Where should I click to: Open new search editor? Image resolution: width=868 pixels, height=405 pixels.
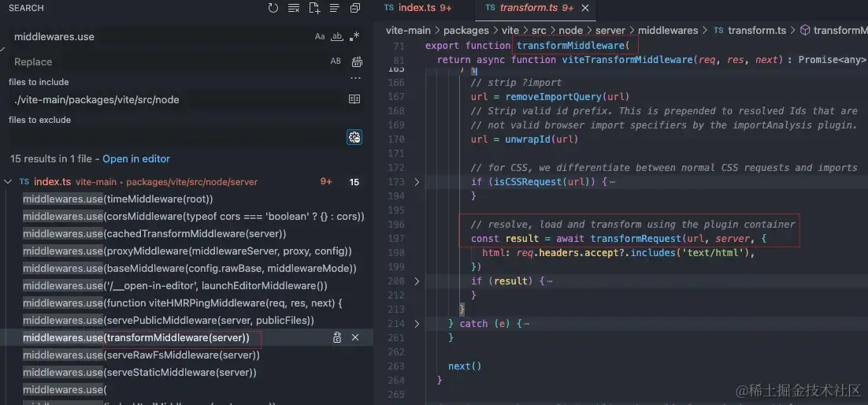click(314, 9)
